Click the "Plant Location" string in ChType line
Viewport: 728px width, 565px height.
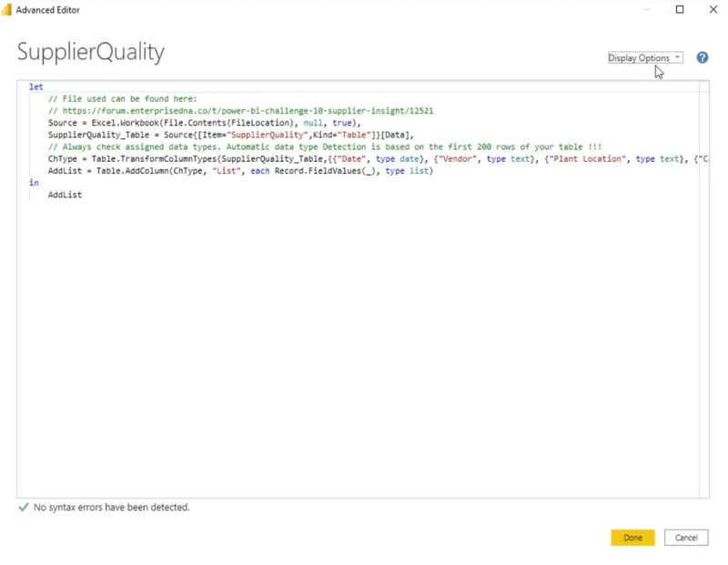pyautogui.click(x=588, y=159)
